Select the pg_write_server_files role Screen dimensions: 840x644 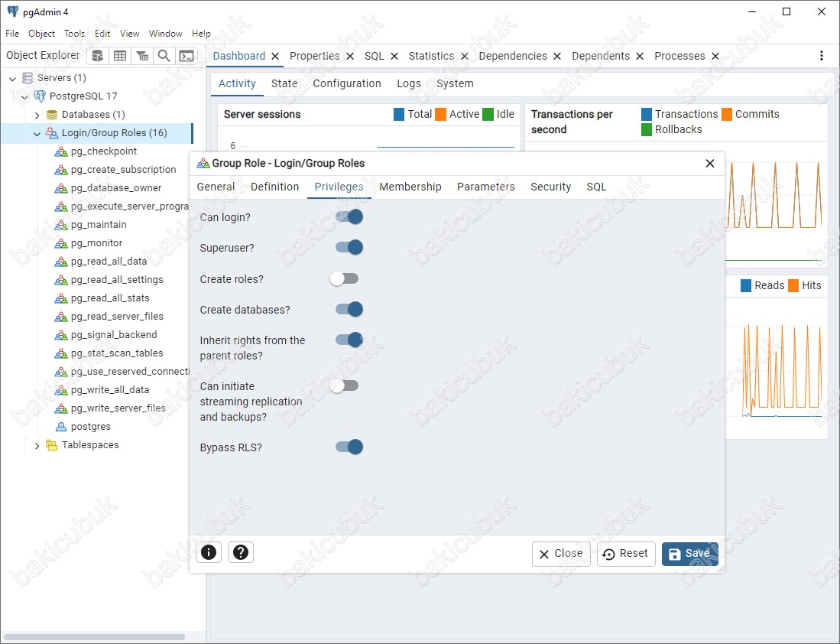(x=118, y=408)
